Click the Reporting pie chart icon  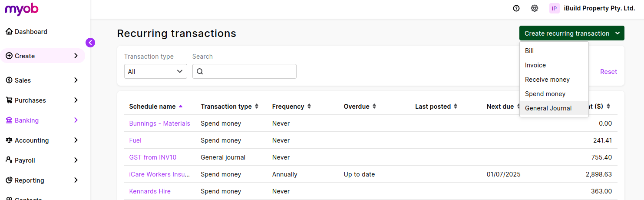point(9,180)
